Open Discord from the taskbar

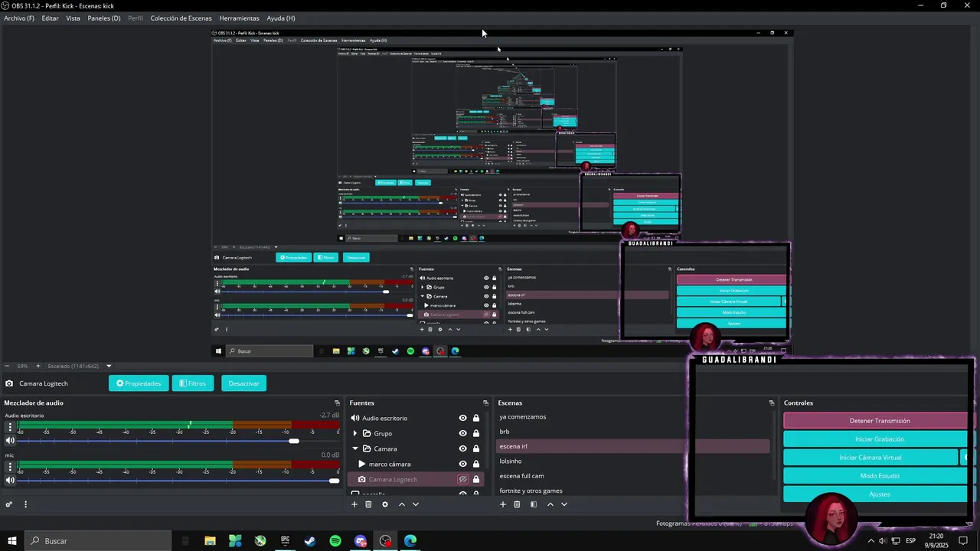[361, 541]
